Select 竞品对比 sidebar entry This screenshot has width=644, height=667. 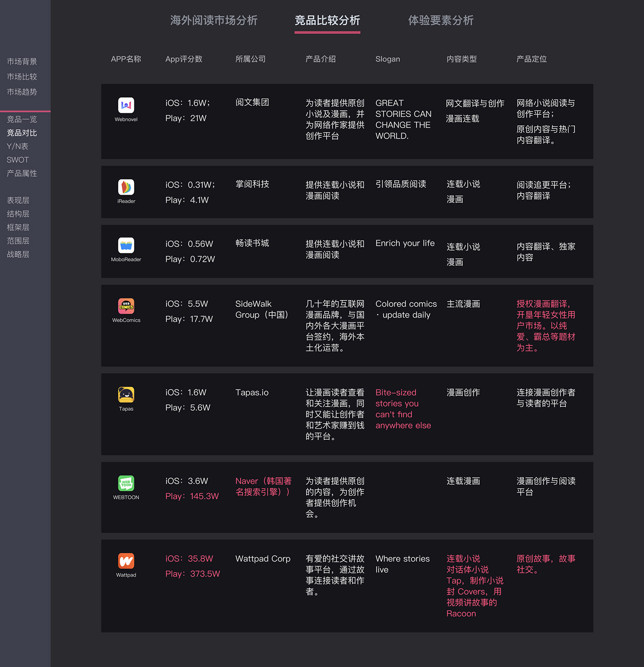[x=22, y=133]
